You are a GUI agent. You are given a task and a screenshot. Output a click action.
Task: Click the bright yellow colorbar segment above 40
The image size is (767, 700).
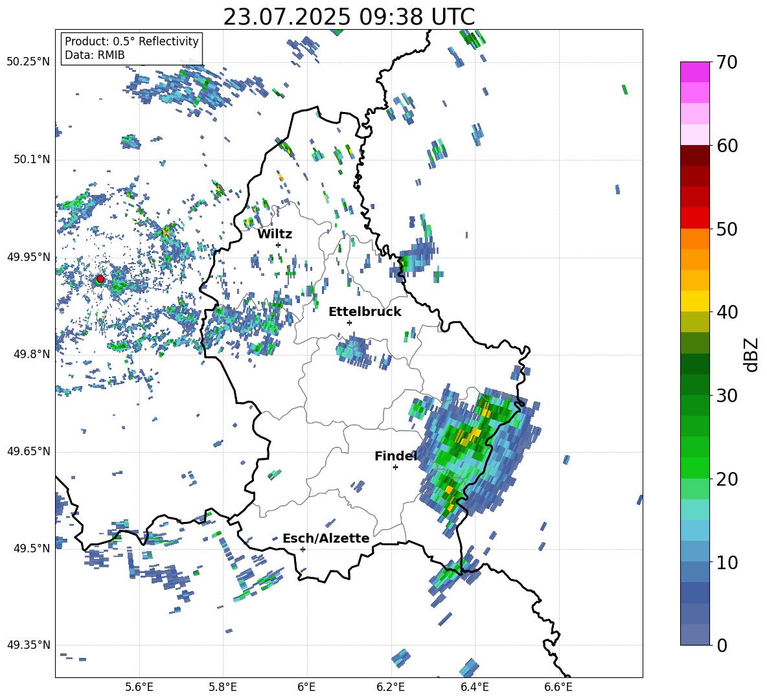pos(694,301)
